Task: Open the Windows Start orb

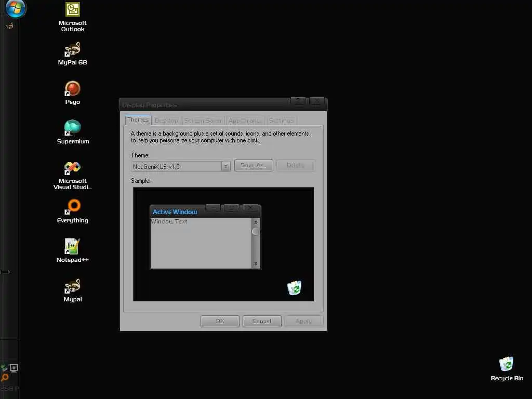Action: (x=15, y=7)
